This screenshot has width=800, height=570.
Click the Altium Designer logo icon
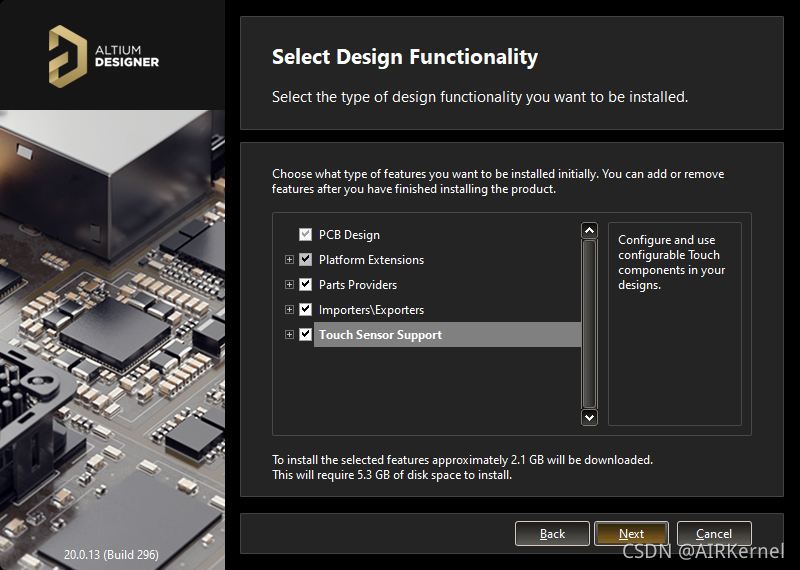pyautogui.click(x=68, y=54)
